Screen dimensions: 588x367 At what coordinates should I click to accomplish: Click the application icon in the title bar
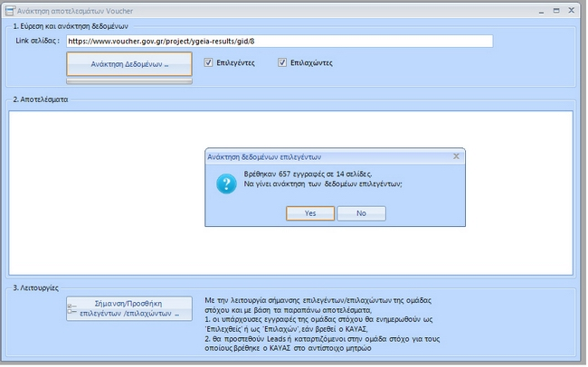pyautogui.click(x=10, y=9)
